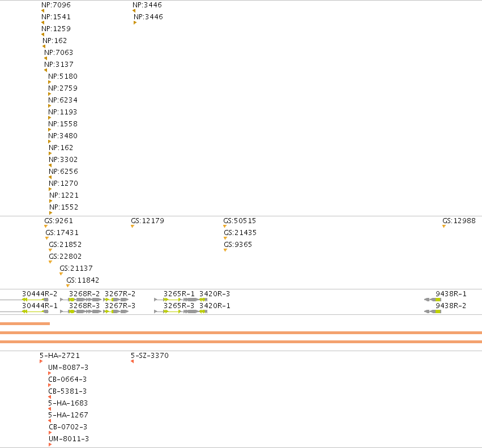Open the 9438R-2 transcript label
Image resolution: width=482 pixels, height=448 pixels.
click(451, 306)
